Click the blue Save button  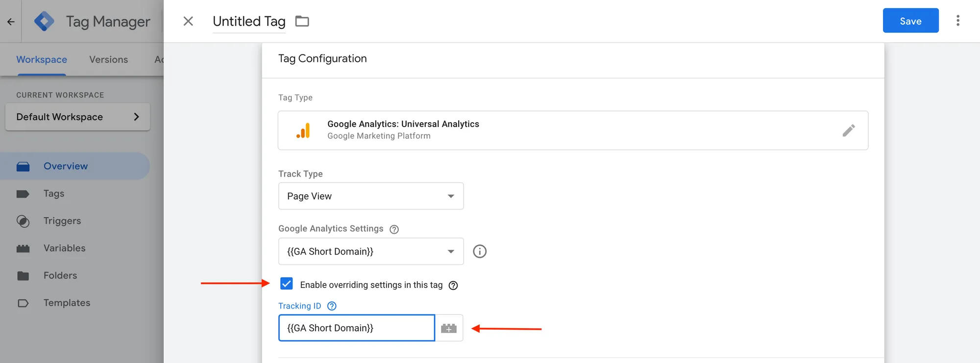click(x=910, y=21)
